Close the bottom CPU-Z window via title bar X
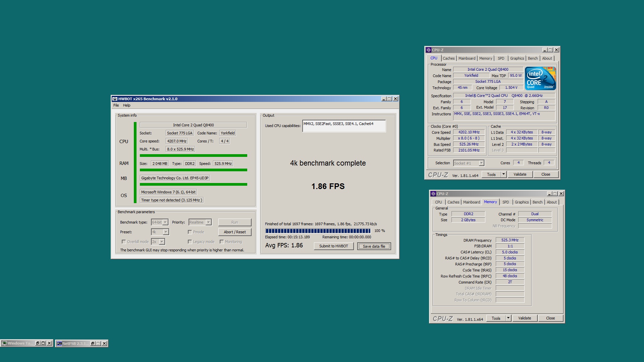 pos(561,194)
